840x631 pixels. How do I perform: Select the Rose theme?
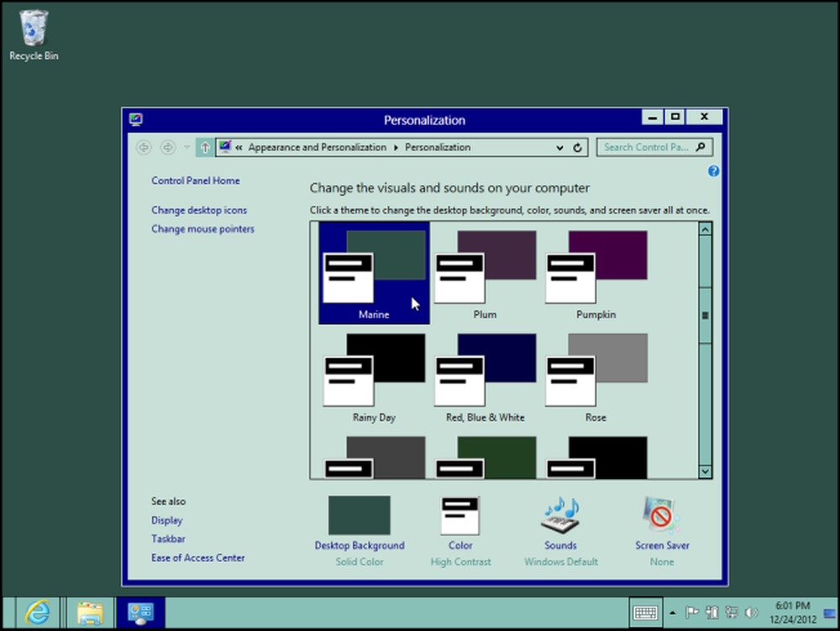[x=596, y=376]
